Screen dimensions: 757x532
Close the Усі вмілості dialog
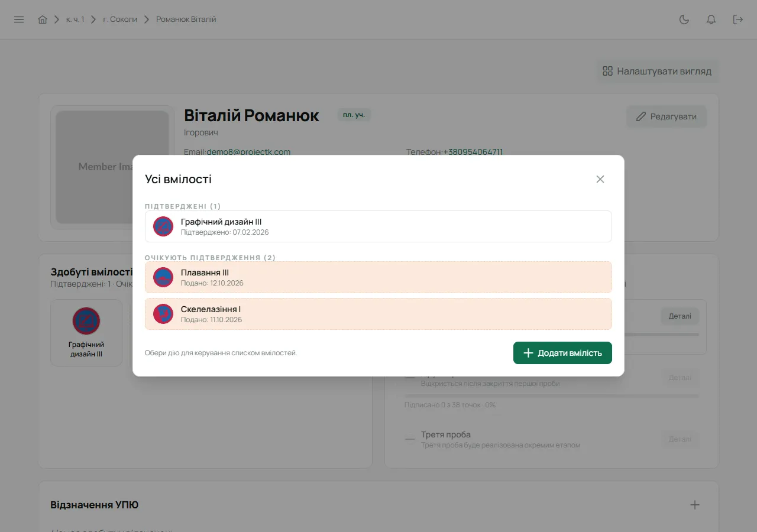(x=600, y=179)
